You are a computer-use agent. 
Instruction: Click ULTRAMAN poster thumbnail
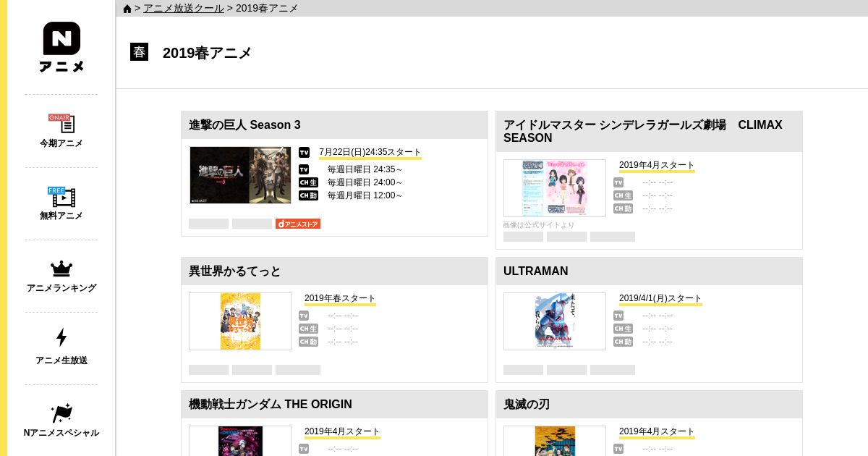click(555, 321)
